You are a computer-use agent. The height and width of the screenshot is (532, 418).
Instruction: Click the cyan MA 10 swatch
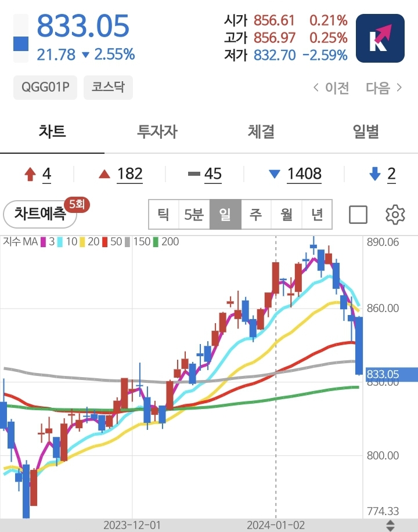[60, 242]
